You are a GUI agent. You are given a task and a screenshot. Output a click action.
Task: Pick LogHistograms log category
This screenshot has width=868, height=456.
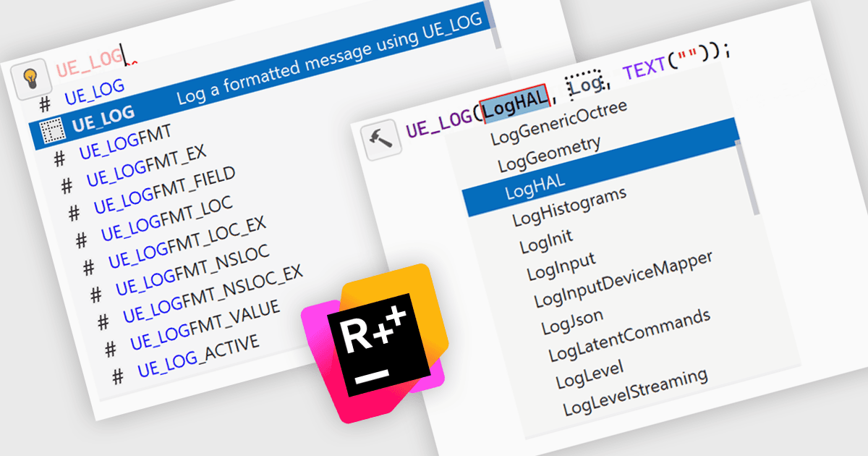coord(569,206)
